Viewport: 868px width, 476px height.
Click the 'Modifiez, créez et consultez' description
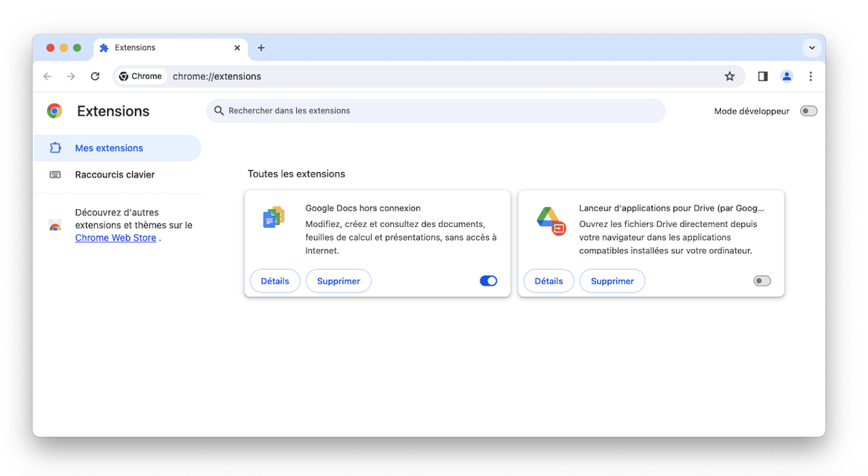pos(401,237)
